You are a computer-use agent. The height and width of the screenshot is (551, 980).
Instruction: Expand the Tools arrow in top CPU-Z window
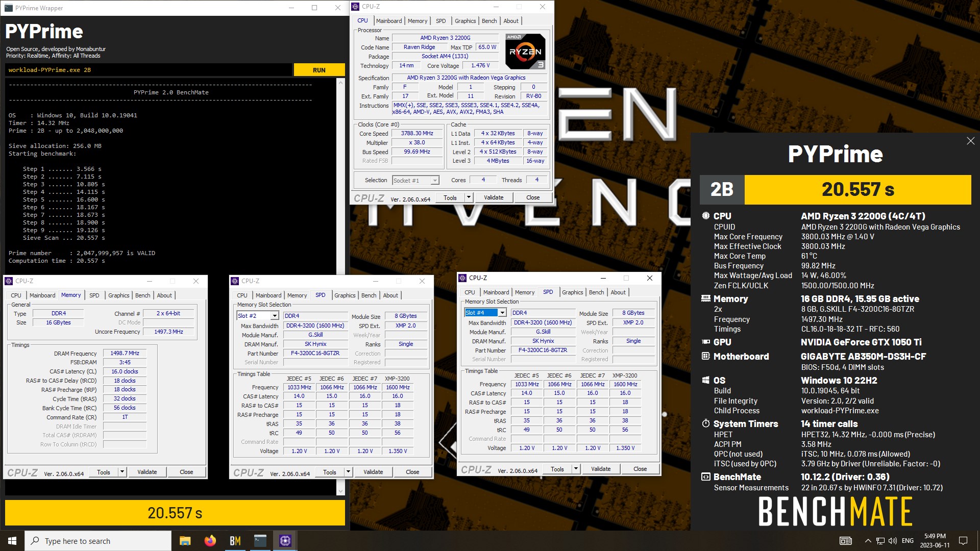(x=469, y=197)
